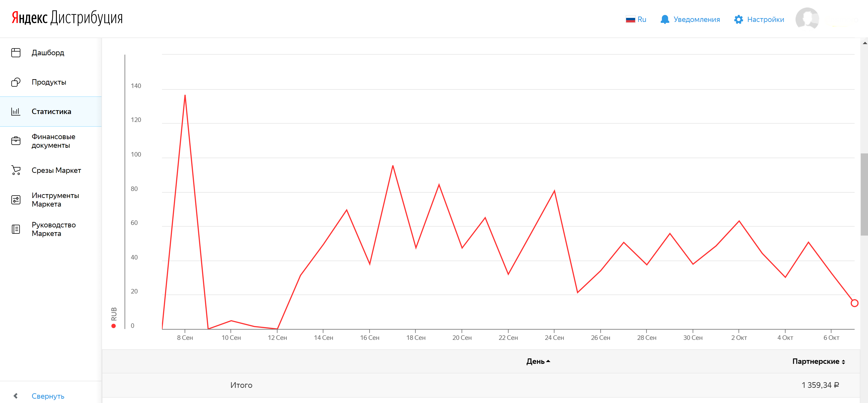
Task: Open the Статистика menu item
Action: 51,111
